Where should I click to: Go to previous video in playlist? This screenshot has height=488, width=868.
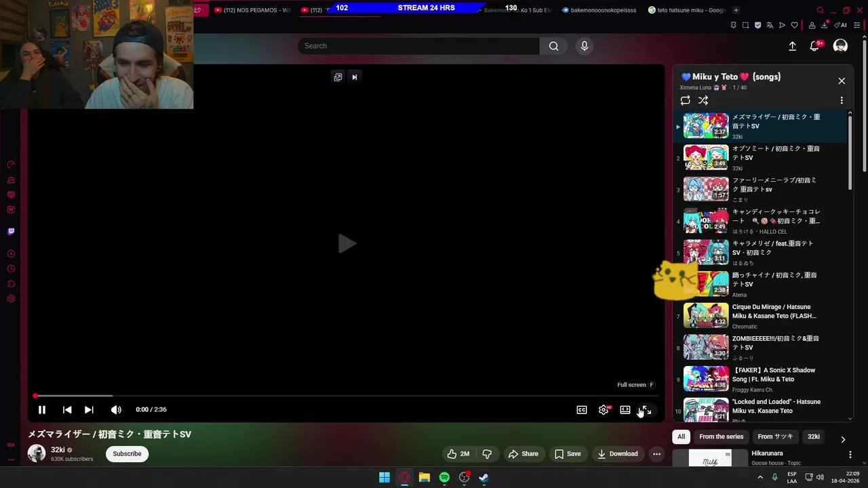(x=67, y=409)
